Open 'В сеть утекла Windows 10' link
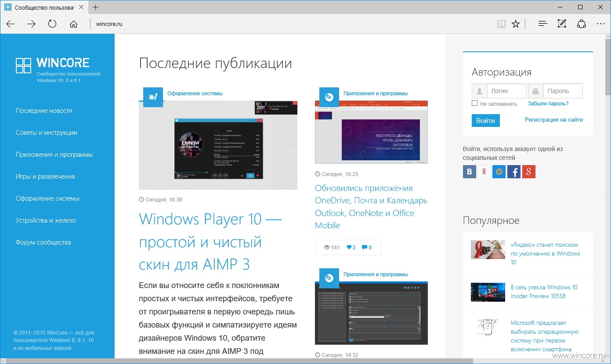The image size is (611, 364). [x=544, y=292]
